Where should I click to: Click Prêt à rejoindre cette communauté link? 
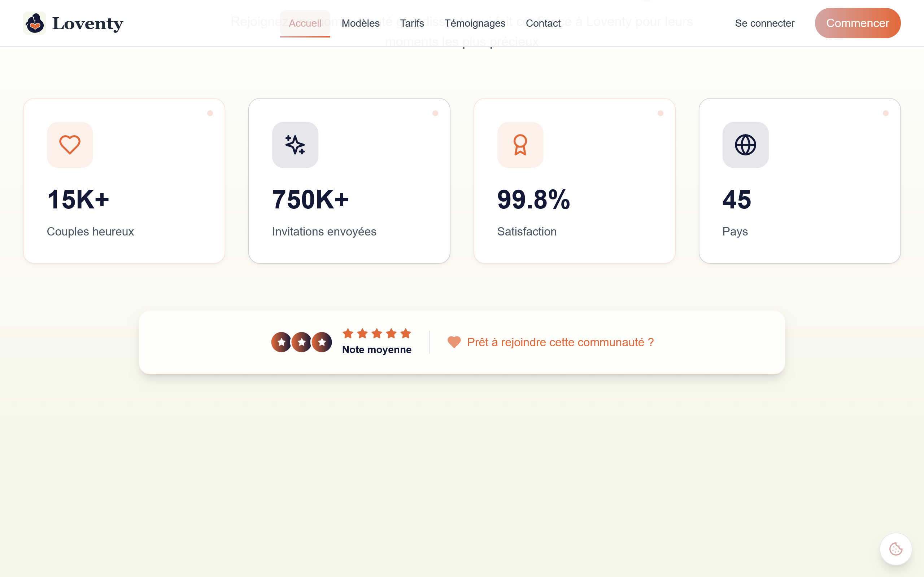tap(560, 342)
